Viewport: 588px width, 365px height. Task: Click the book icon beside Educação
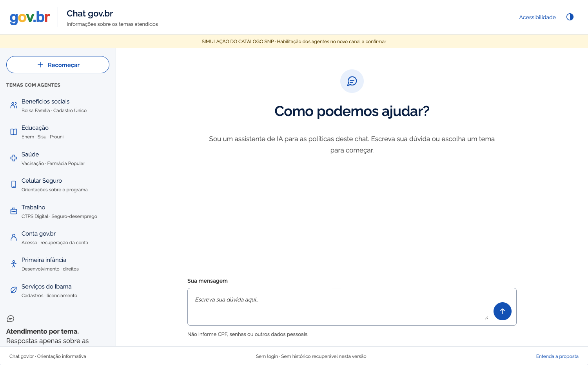(x=14, y=132)
